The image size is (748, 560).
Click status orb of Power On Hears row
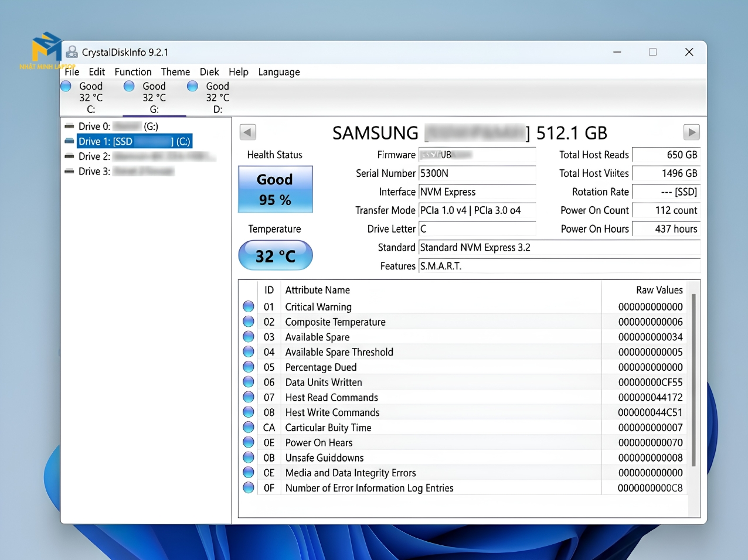coord(249,442)
